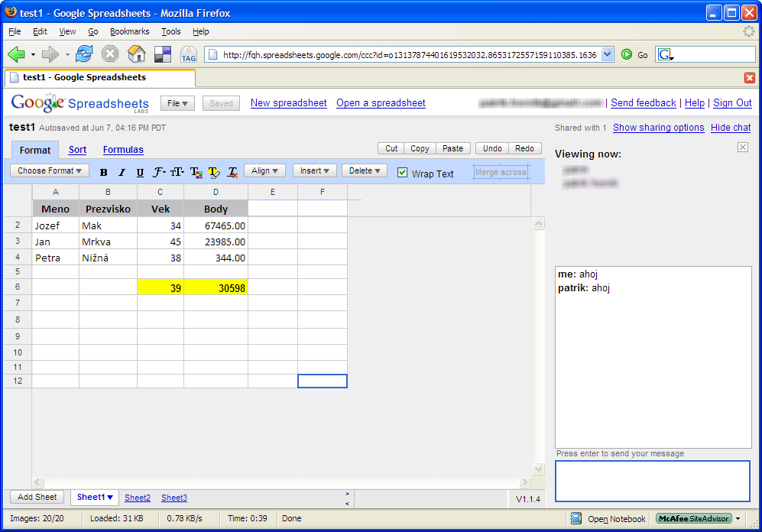
Task: Go to the Home page icon
Action: point(137,54)
